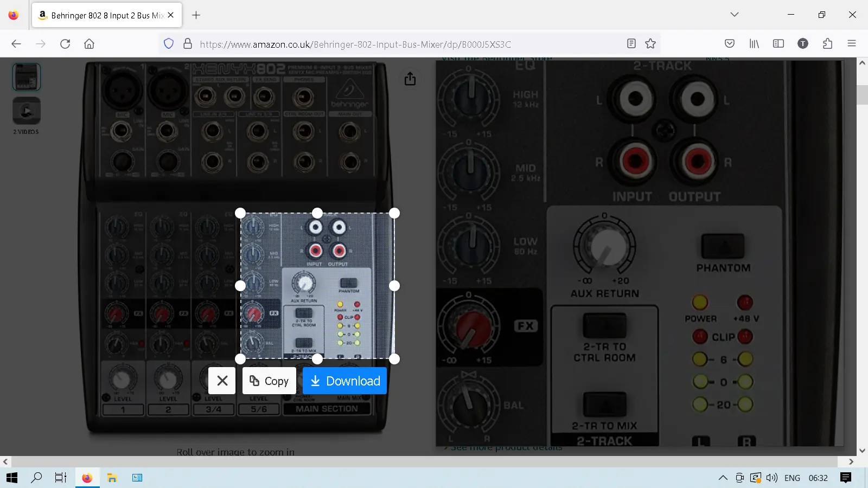Open the Pocket save icon
This screenshot has width=868, height=488.
pyautogui.click(x=730, y=44)
